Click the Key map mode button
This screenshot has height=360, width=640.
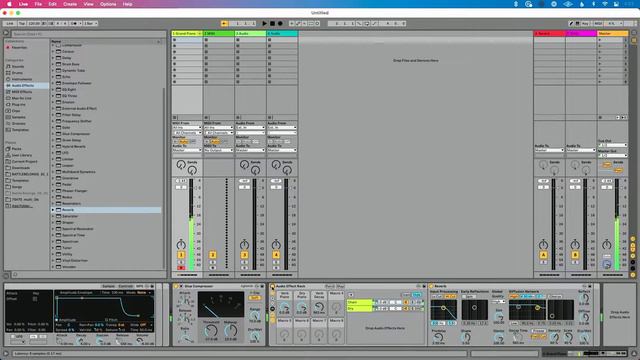point(585,24)
